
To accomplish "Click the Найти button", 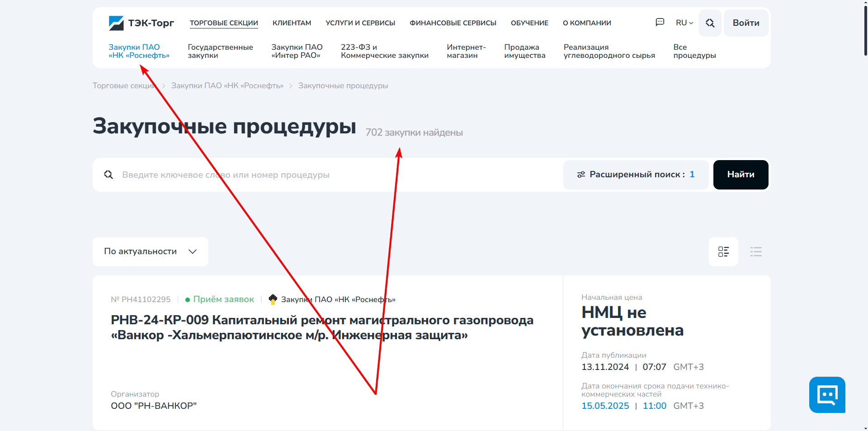I will pos(741,175).
